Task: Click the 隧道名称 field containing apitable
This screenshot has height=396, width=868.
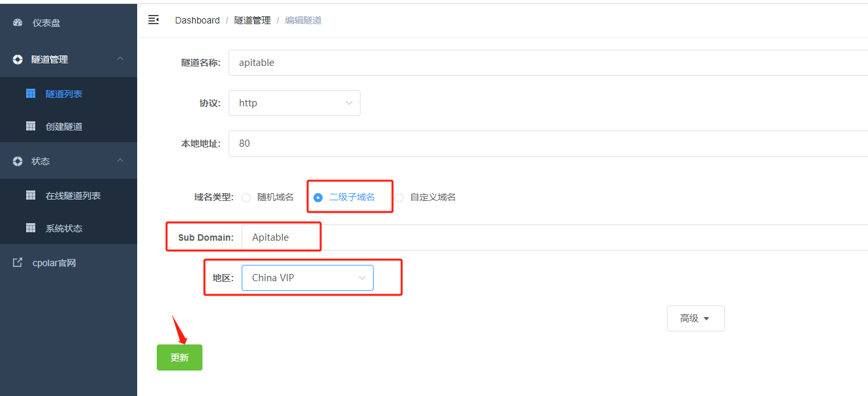Action: [x=548, y=63]
